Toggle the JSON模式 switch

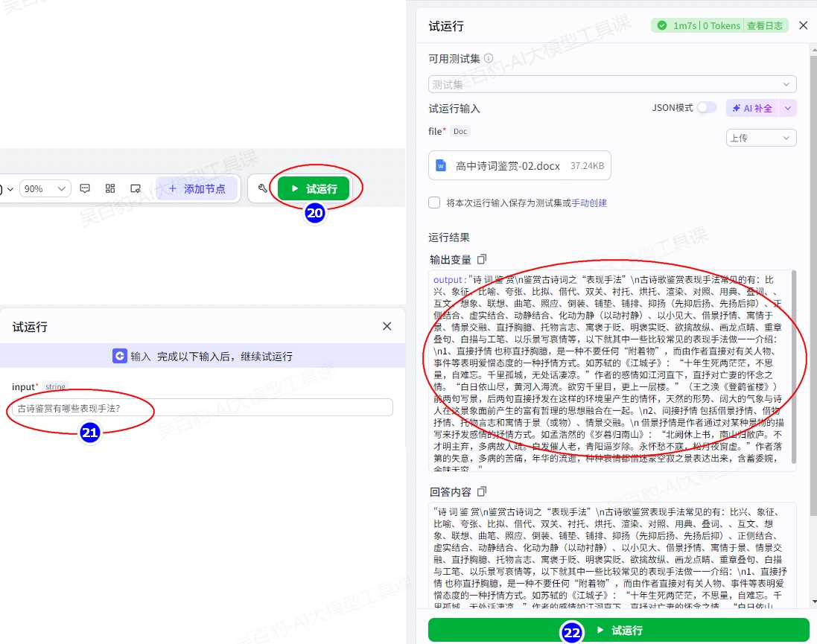706,108
